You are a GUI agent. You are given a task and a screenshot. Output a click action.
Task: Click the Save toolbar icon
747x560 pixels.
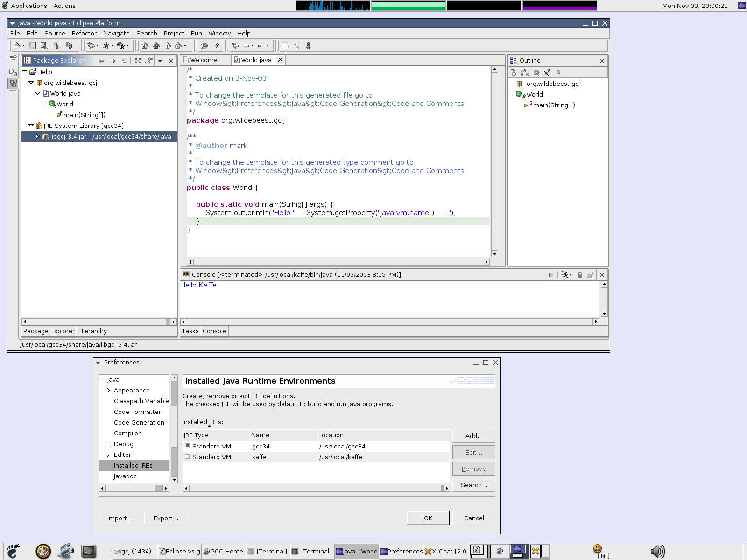tap(33, 46)
